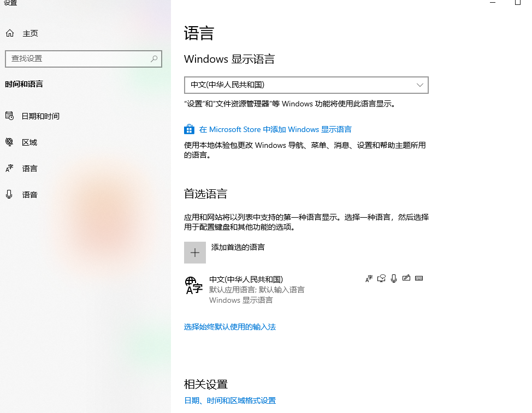This screenshot has width=532, height=413.
Task: Click the chevron arrow of the display language combo box
Action: coord(420,85)
